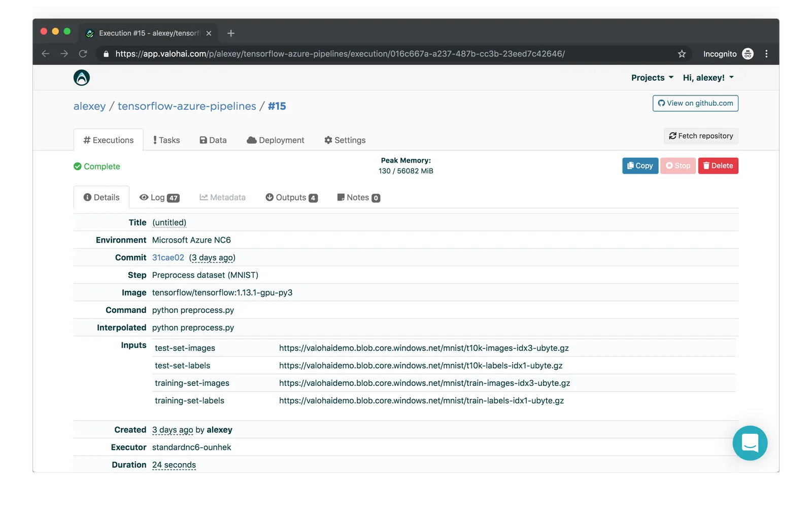Click View on github.com button
The width and height of the screenshot is (812, 519).
695,103
